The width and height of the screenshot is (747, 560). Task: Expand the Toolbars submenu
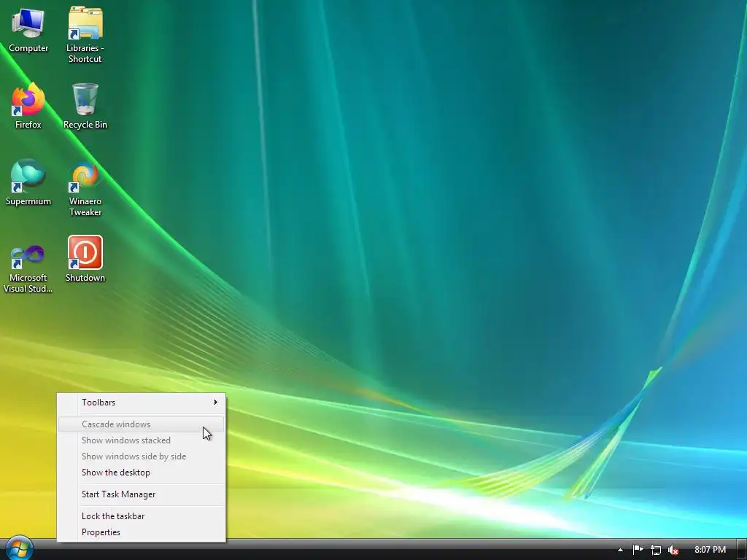[x=142, y=402]
